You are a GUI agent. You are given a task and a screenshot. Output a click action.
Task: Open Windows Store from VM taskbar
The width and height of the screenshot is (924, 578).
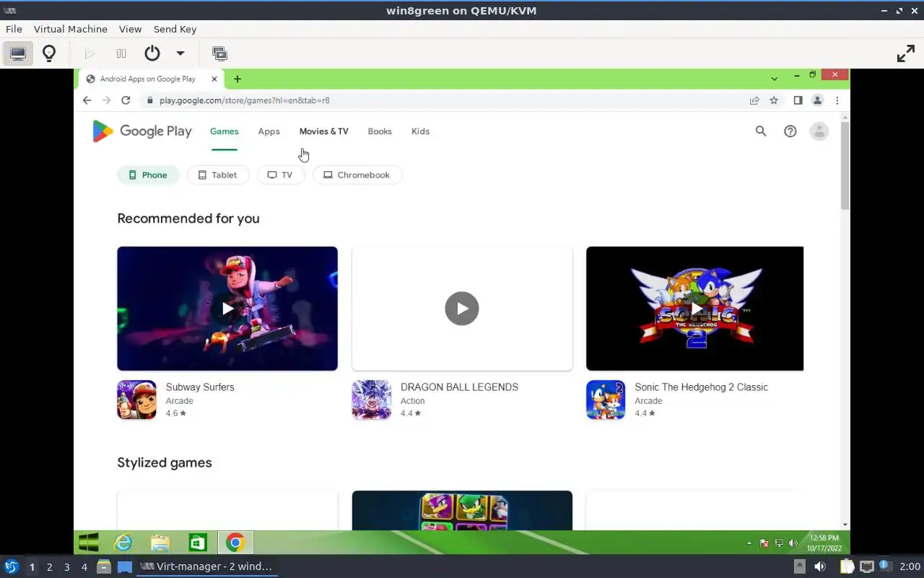[197, 542]
